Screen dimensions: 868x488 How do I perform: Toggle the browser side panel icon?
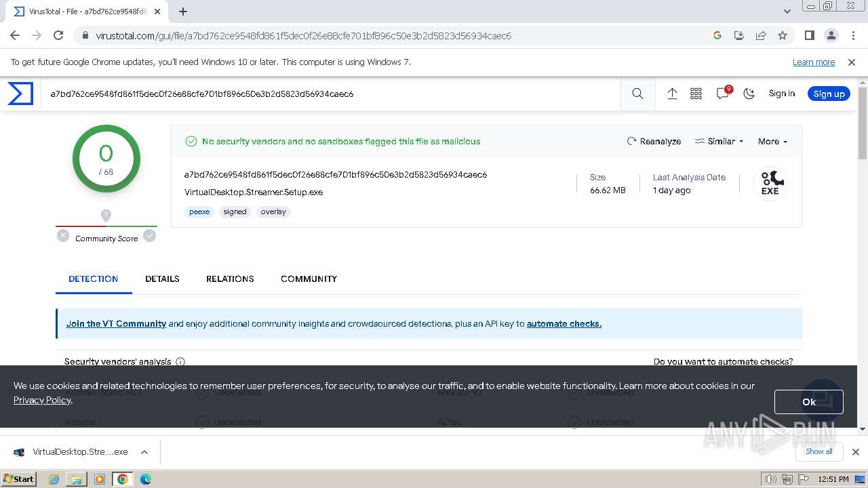pyautogui.click(x=809, y=35)
